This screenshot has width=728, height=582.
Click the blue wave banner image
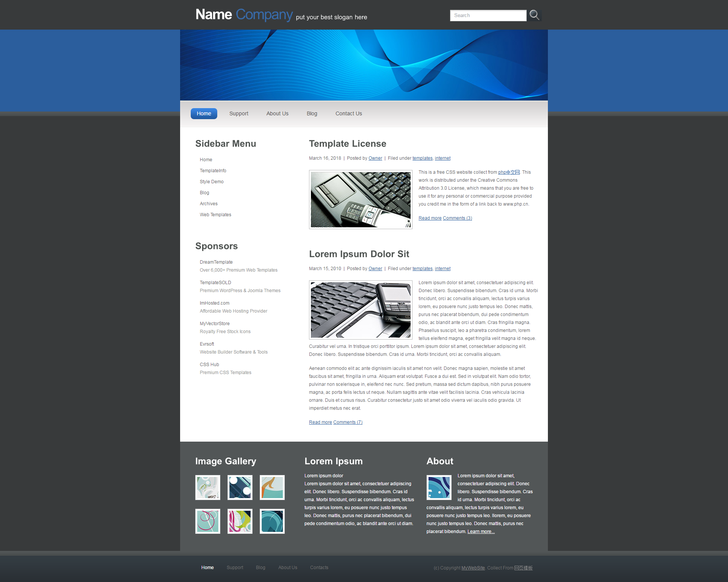pyautogui.click(x=364, y=65)
